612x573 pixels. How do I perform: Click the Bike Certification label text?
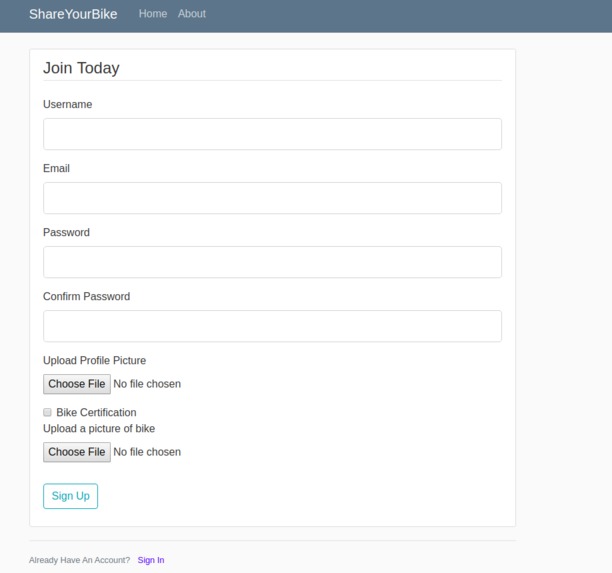(96, 412)
